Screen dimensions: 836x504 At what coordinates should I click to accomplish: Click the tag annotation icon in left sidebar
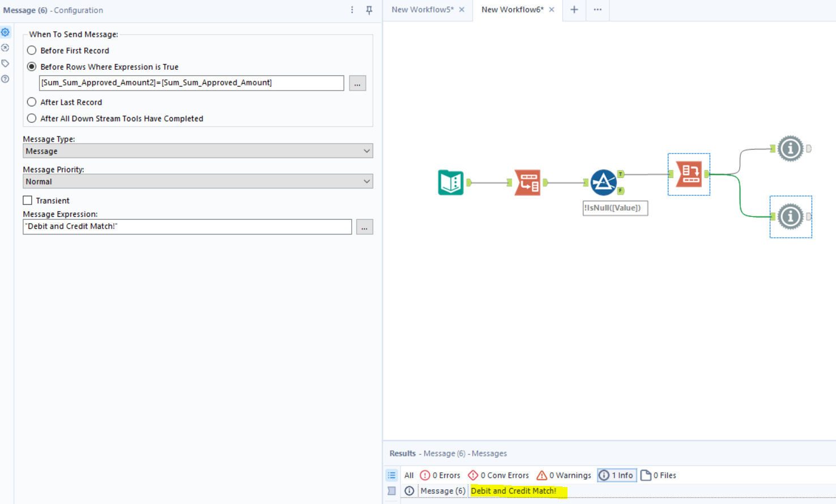(x=6, y=63)
